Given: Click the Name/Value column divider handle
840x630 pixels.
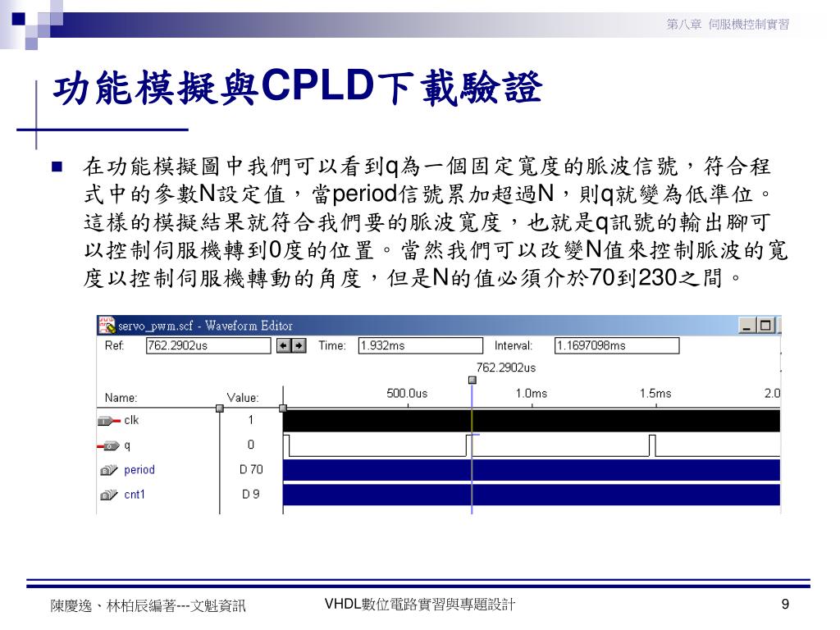Looking at the screenshot, I should (220, 409).
